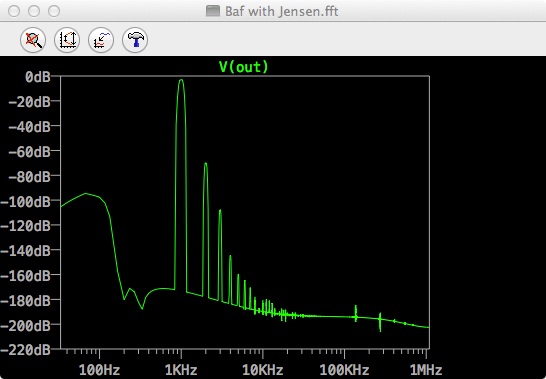Click the 100Hz horizontal axis label

pyautogui.click(x=100, y=370)
